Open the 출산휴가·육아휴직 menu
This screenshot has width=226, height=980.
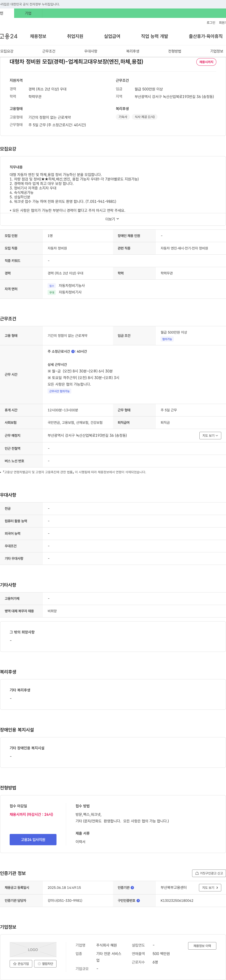(x=206, y=36)
